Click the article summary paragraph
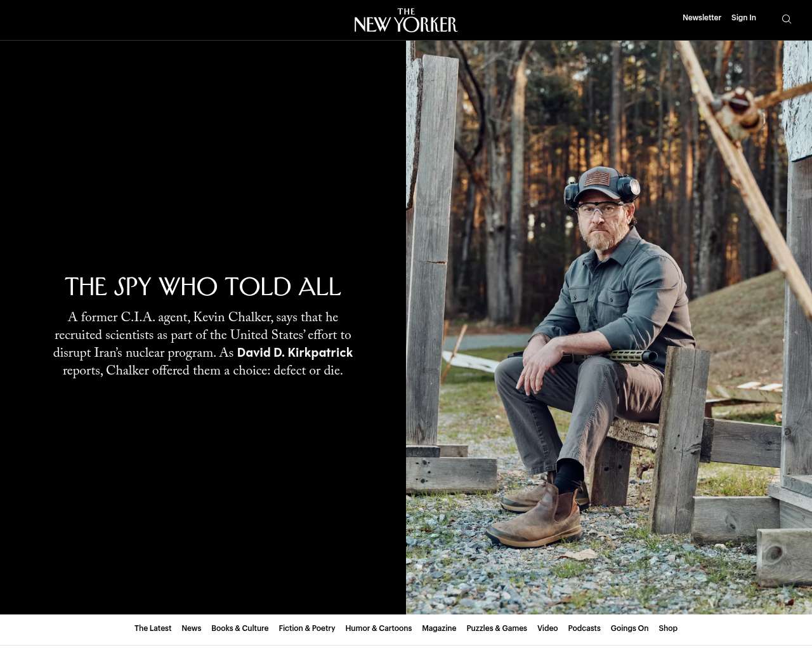Image resolution: width=812 pixels, height=650 pixels. (x=203, y=345)
